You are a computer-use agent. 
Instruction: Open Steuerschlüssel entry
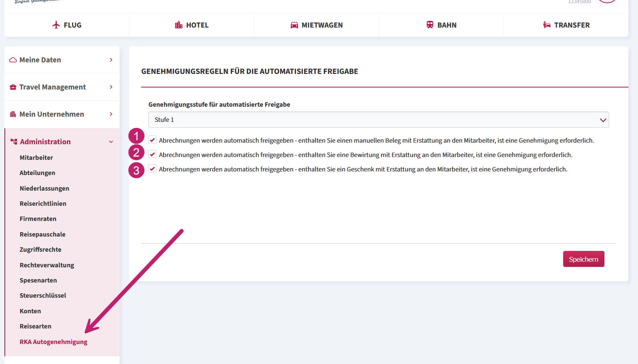(x=43, y=296)
